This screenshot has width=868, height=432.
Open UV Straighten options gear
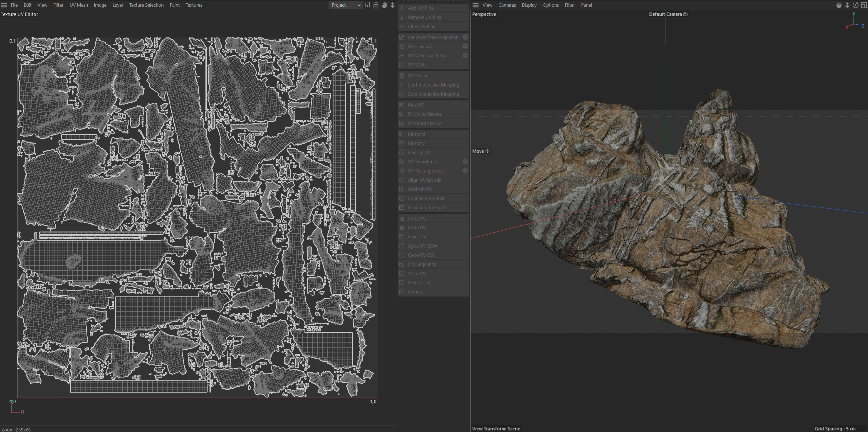465,161
